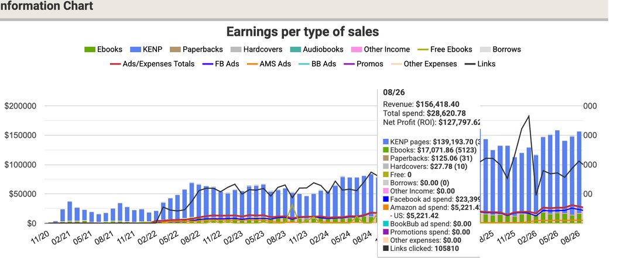Viewport: 644px width, 258px height.
Task: Click the Revenue $156,418.40 tooltip line
Action: 421,104
